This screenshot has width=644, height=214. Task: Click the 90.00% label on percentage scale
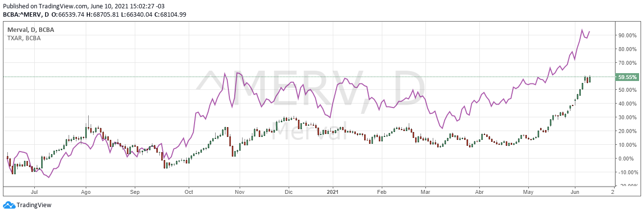pyautogui.click(x=627, y=35)
